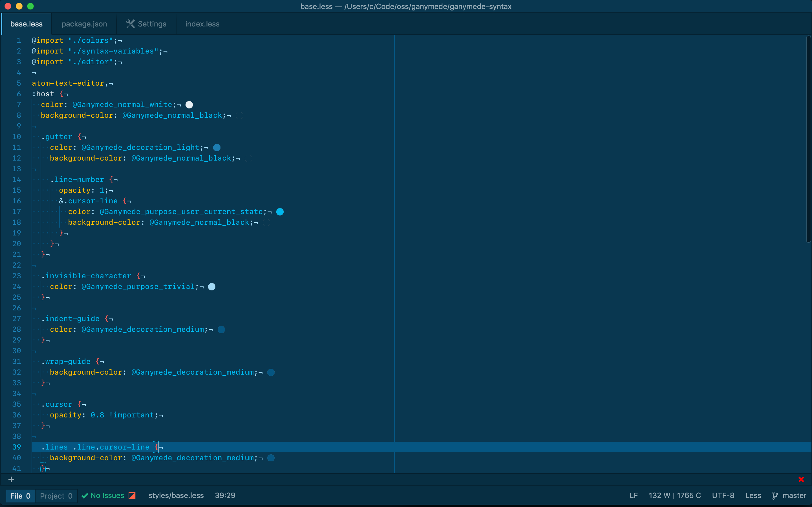The height and width of the screenshot is (507, 812).
Task: Click the red X close icon at bottom right
Action: (x=801, y=479)
